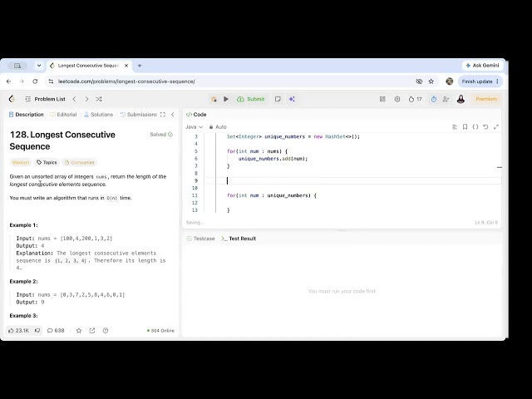Expand the code editor fullscreen icon

pos(496,127)
